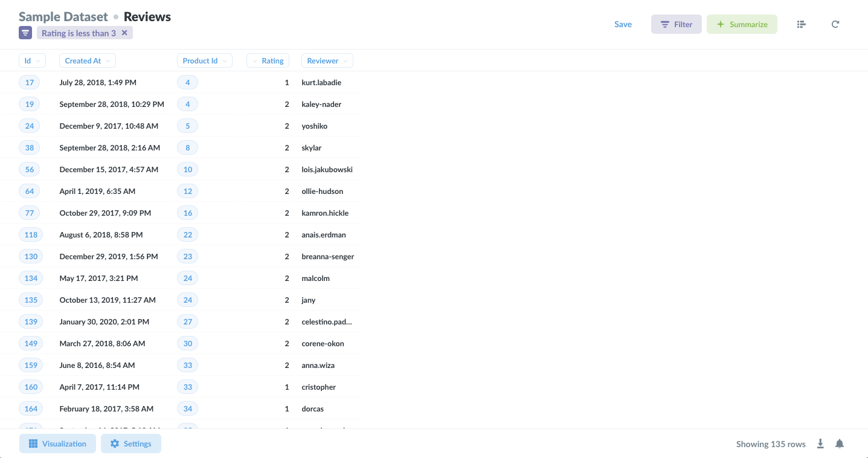This screenshot has width=868, height=458.
Task: Open the notebook editor icon
Action: [x=801, y=24]
